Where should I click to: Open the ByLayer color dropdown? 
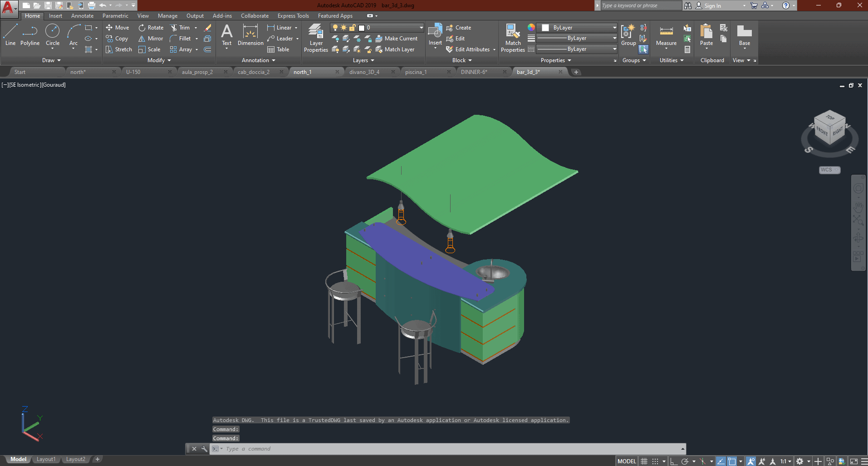pyautogui.click(x=614, y=28)
